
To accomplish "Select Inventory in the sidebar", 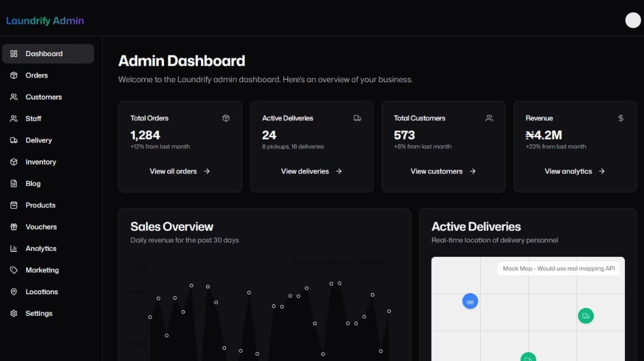I will (48, 162).
